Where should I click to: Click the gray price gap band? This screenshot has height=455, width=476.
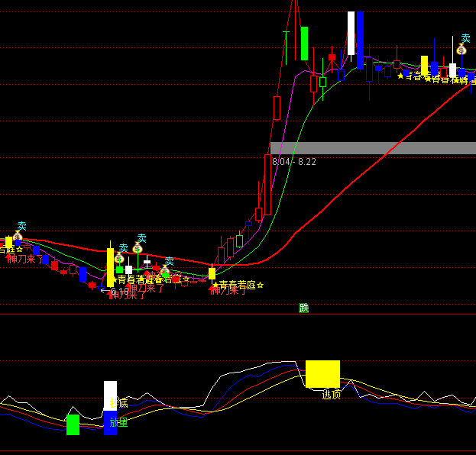tap(373, 148)
